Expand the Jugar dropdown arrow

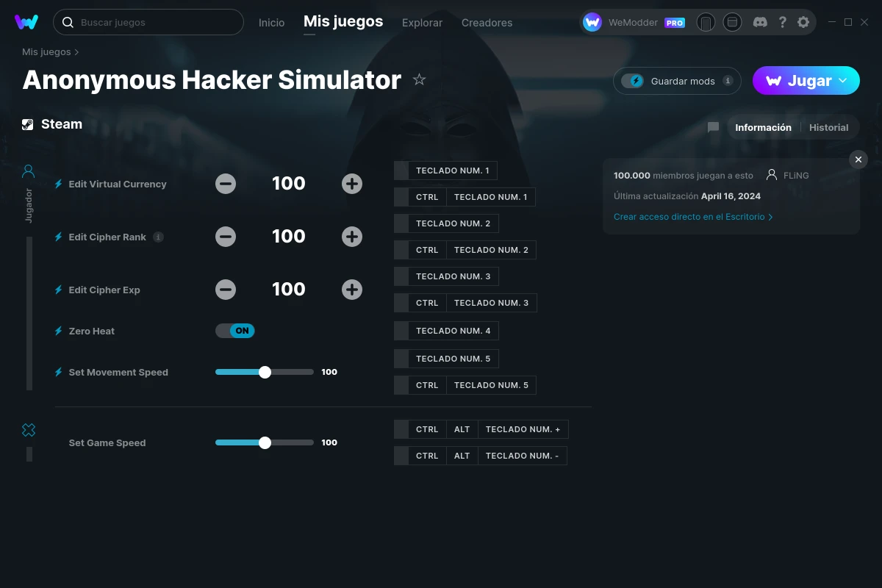(x=844, y=81)
